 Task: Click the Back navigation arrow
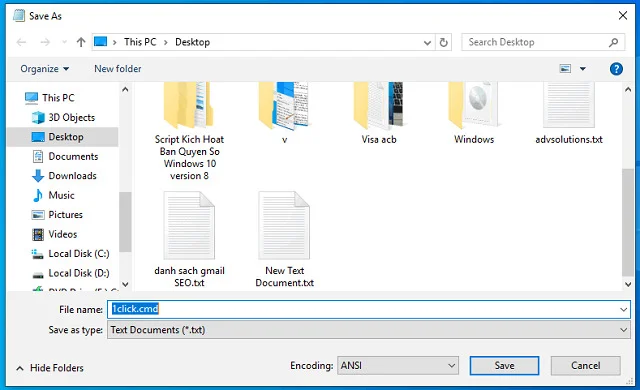[21, 42]
